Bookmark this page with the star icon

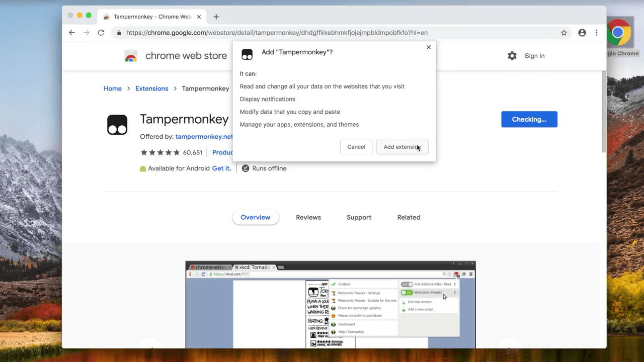tap(564, 33)
